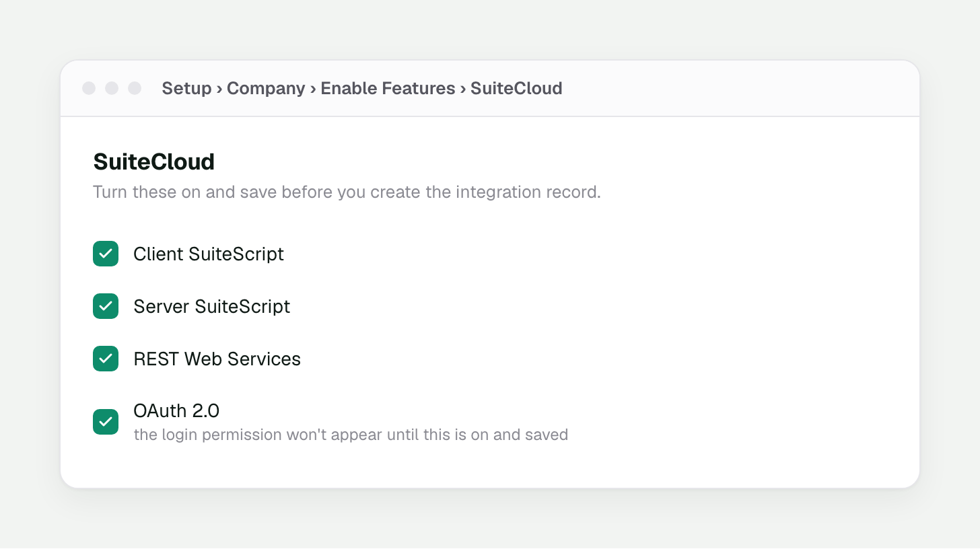Click the Server SuiteScript label
Screen dimensions: 980x549
pyautogui.click(x=212, y=306)
